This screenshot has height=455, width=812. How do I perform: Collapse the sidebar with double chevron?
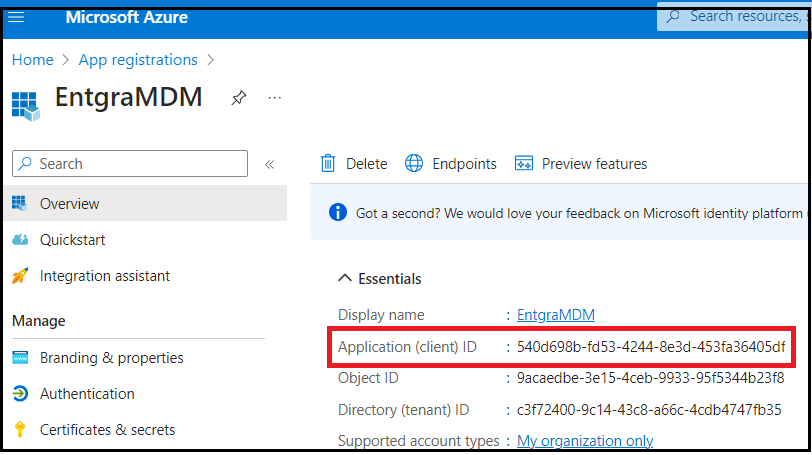point(269,165)
